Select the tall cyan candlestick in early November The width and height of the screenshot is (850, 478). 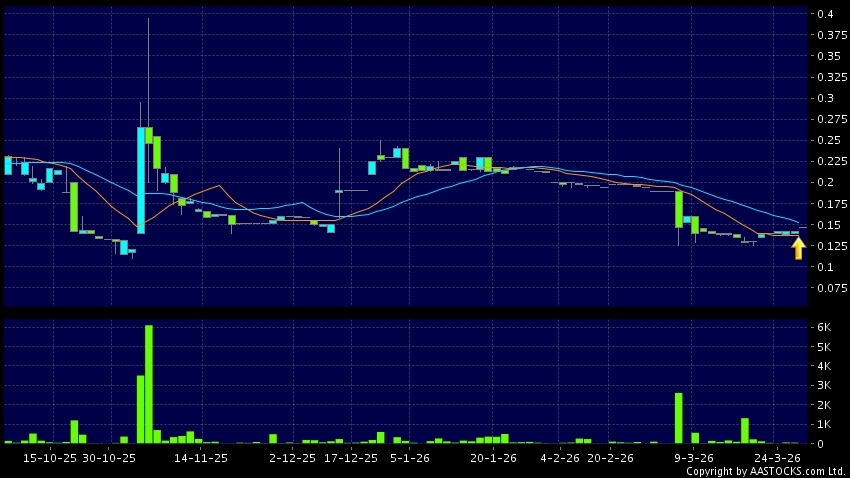coord(141,180)
